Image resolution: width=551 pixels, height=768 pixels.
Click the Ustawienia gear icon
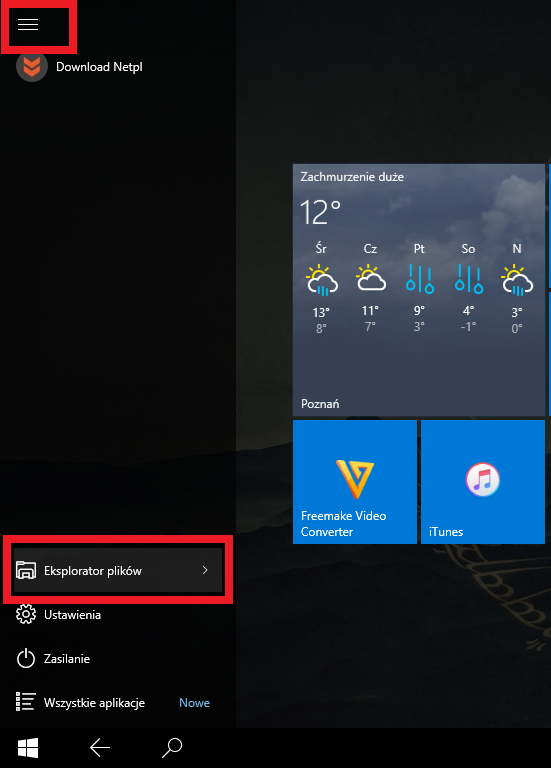[x=26, y=614]
